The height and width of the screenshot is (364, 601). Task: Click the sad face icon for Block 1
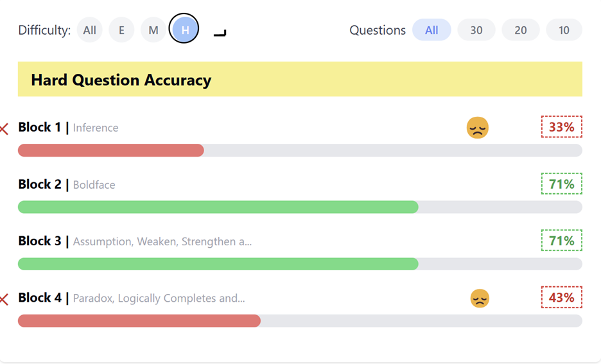point(477,128)
